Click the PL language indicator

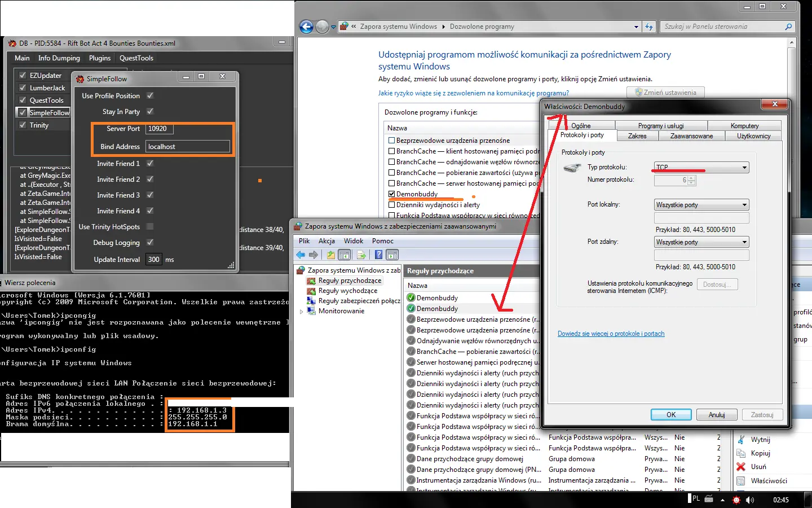click(696, 498)
